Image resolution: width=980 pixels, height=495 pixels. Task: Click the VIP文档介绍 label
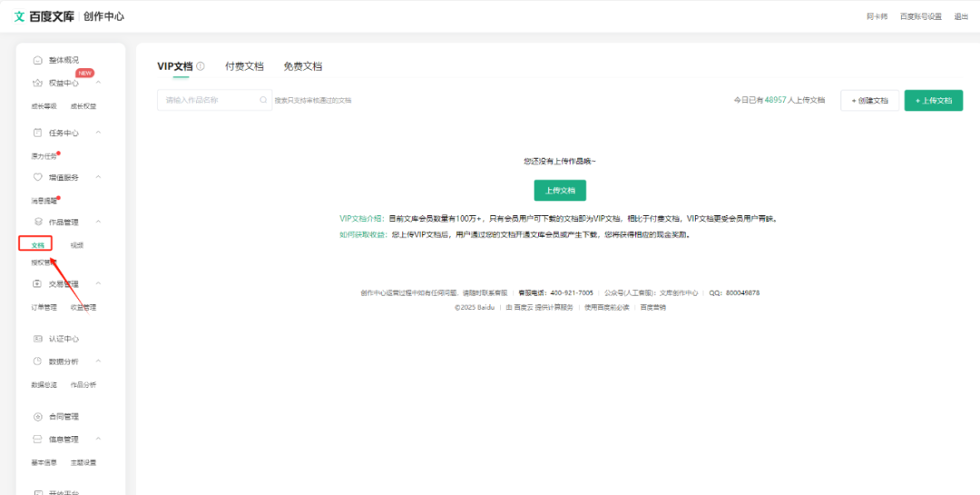click(362, 218)
